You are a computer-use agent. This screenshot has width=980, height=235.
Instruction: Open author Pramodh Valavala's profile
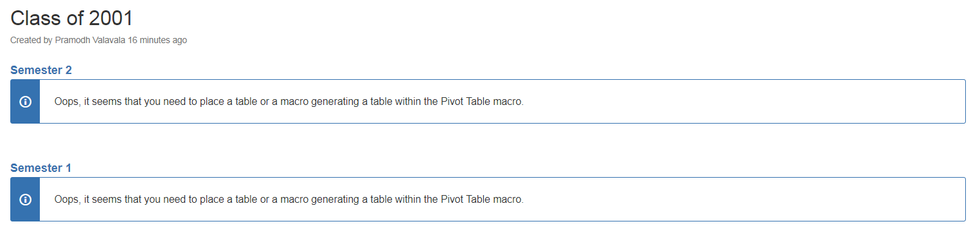point(90,40)
